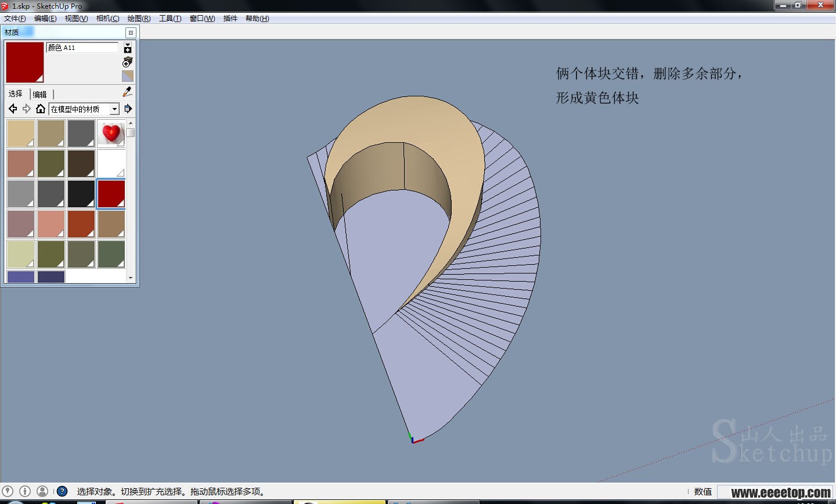The width and height of the screenshot is (836, 504).
Task: Click the materials list scroll up arrow
Action: (131, 123)
